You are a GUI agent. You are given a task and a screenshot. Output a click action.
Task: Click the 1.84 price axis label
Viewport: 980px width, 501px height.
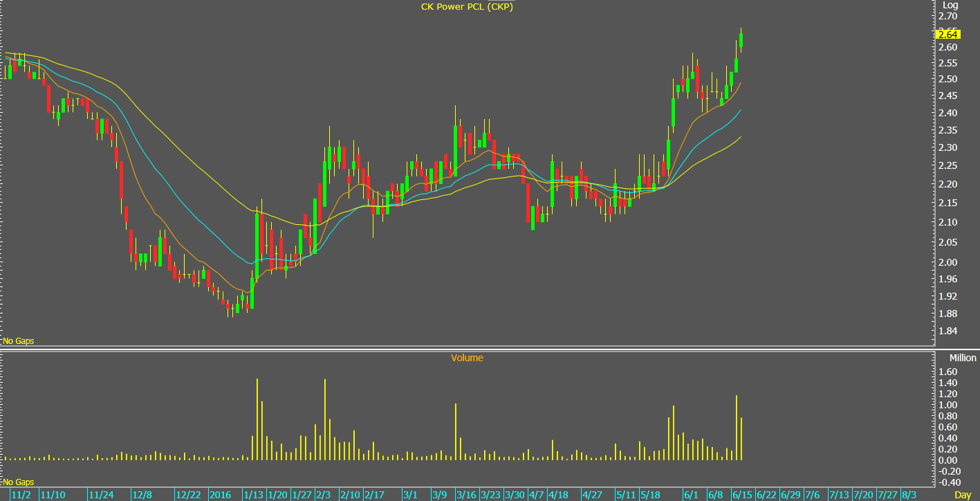[947, 331]
